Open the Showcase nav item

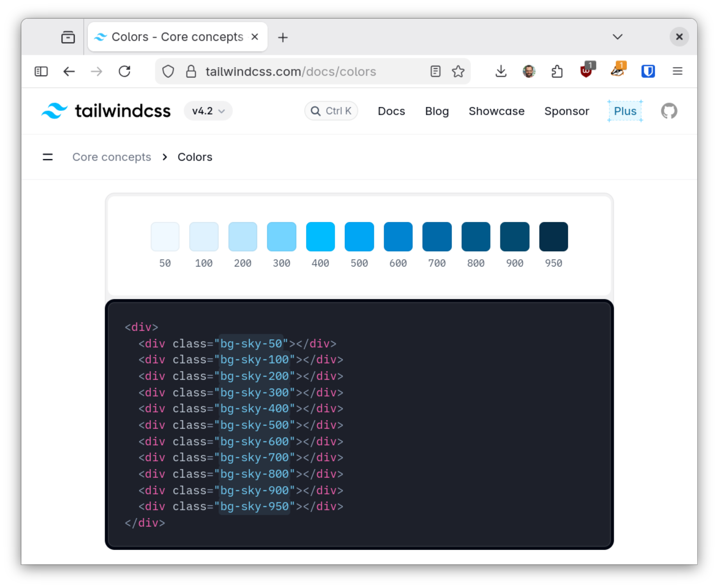pos(496,111)
